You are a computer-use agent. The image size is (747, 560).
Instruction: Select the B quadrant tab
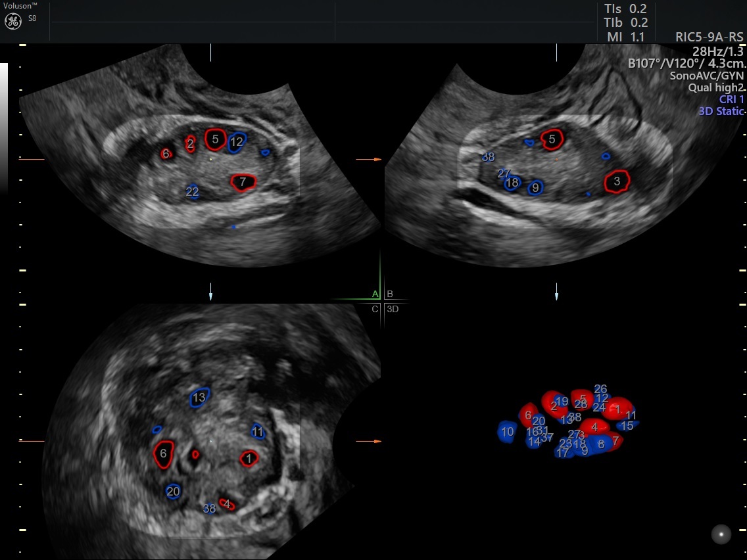[389, 293]
